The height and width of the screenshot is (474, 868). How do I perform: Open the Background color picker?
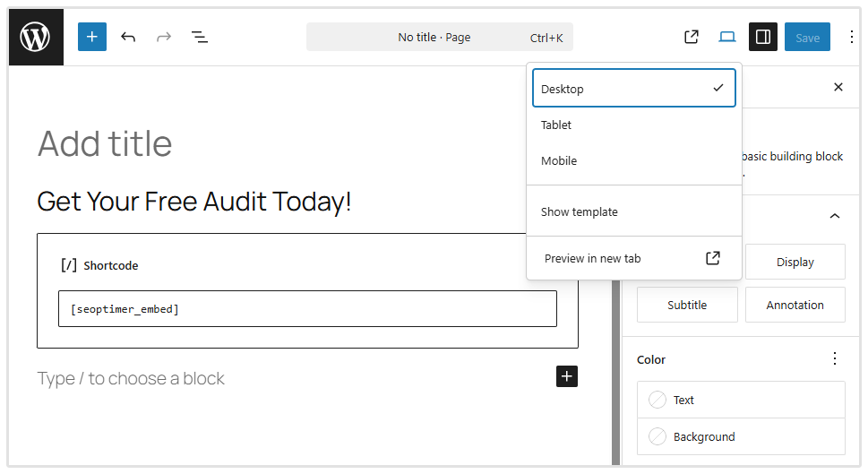pos(741,436)
